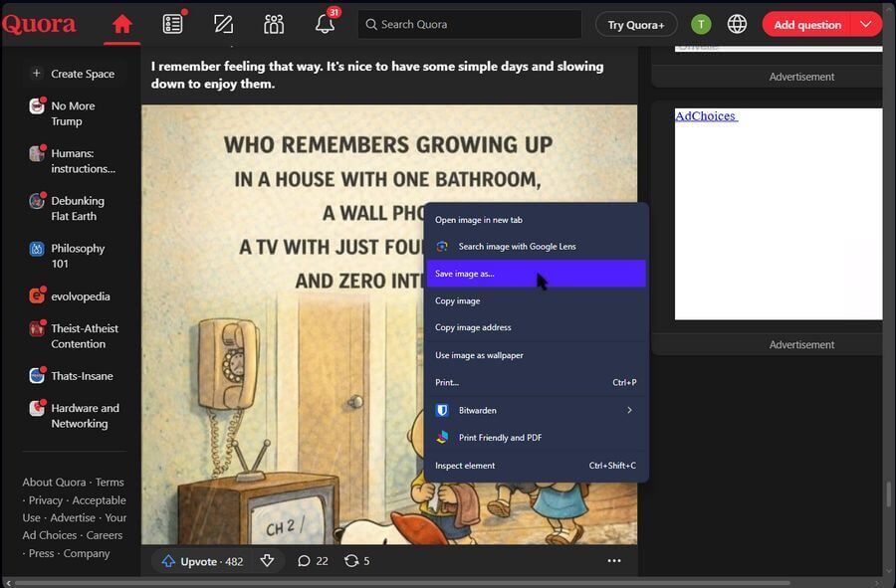Share the post using reshare icon
Viewport: 896px width, 588px height.
356,561
